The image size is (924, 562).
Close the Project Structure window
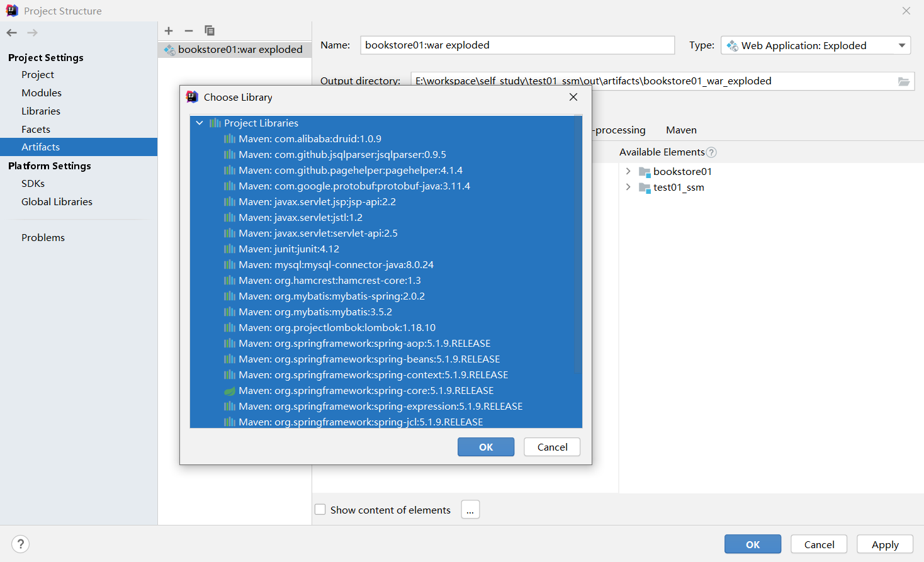906,11
